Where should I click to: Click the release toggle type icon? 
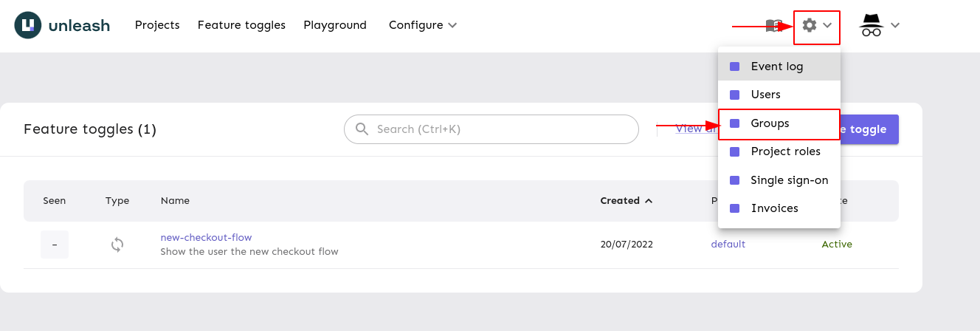point(117,245)
